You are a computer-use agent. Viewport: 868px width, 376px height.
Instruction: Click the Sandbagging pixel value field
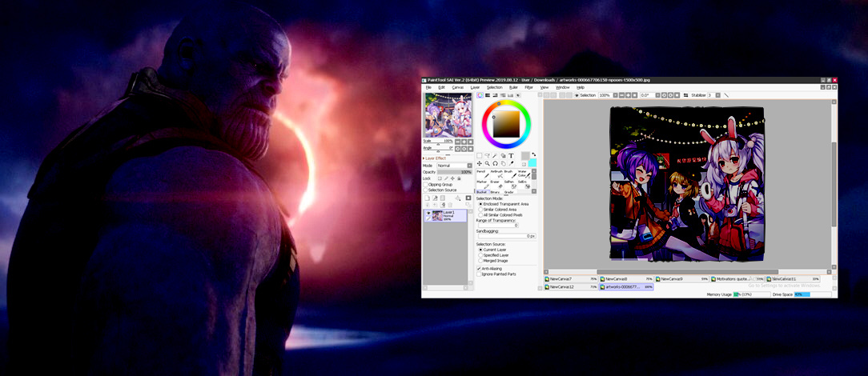tap(507, 236)
